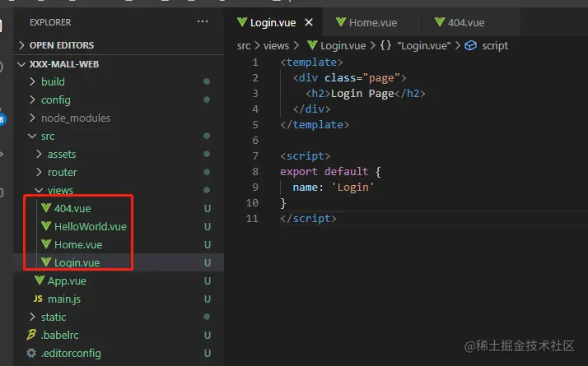
Task: Click the gear icon beside .editorconfig
Action: click(31, 353)
